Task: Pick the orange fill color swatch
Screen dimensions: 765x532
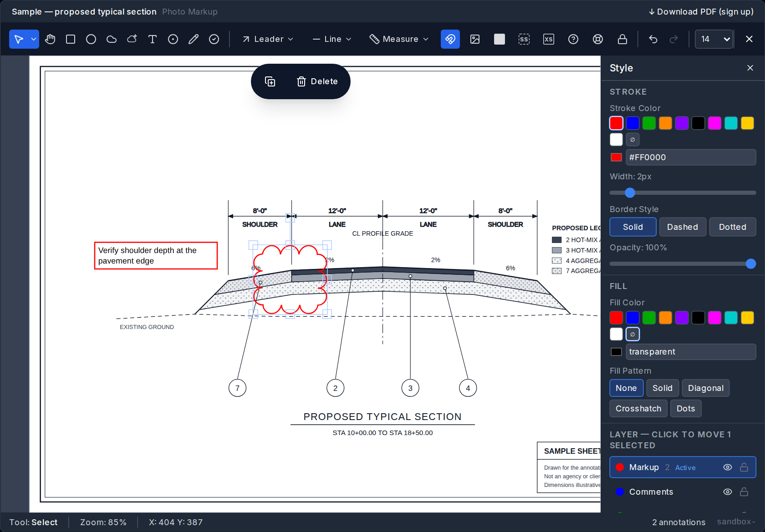Action: [665, 318]
